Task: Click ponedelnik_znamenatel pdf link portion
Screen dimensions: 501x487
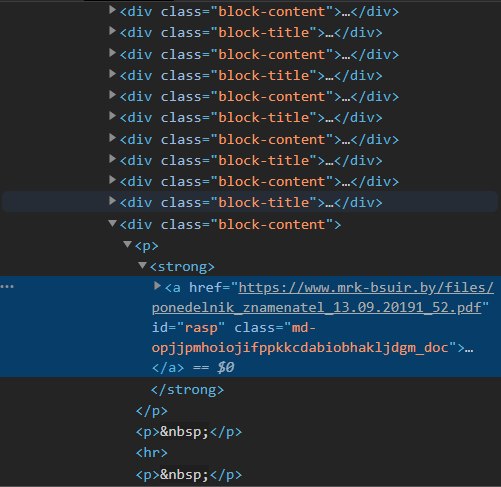Action: pyautogui.click(x=317, y=307)
